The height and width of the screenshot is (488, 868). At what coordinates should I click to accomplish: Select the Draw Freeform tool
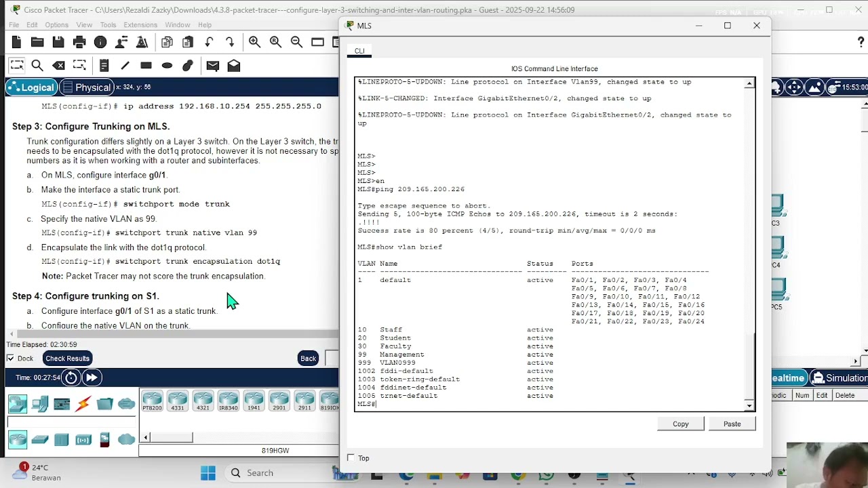(188, 66)
